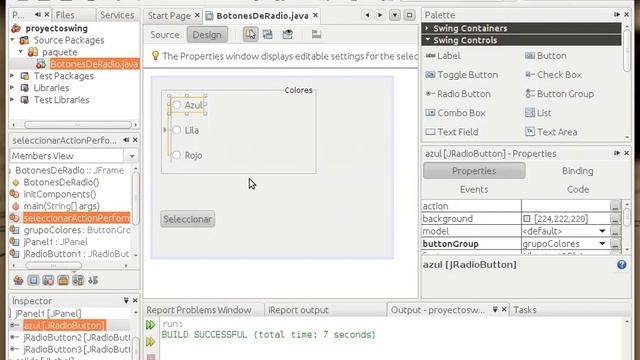Open buttonGroup grupoColores dropdown
640x360 pixels.
click(602, 244)
